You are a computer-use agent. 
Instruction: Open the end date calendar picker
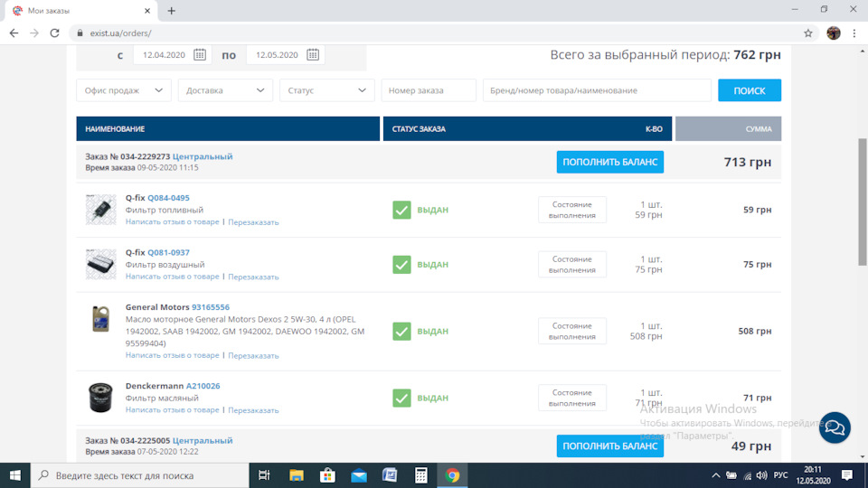pos(313,55)
